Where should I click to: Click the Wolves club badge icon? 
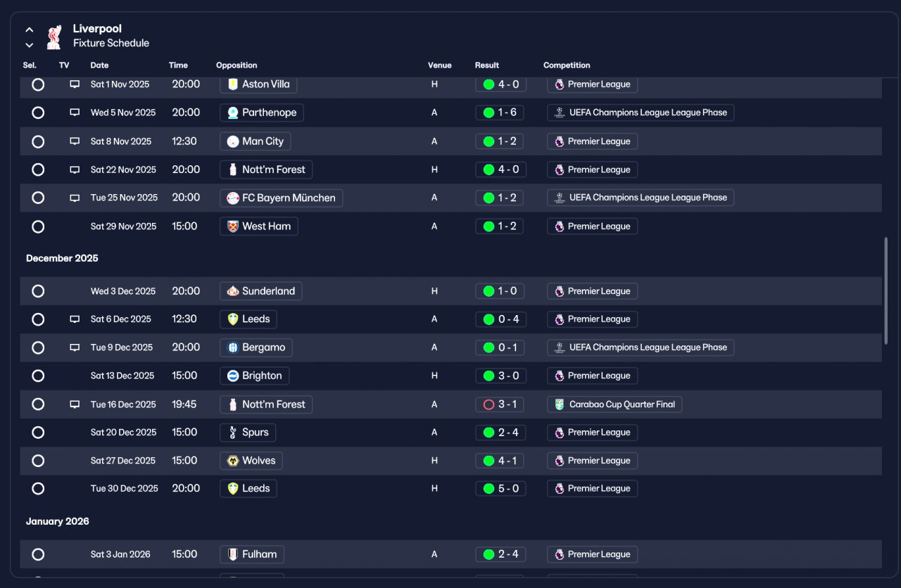tap(233, 461)
